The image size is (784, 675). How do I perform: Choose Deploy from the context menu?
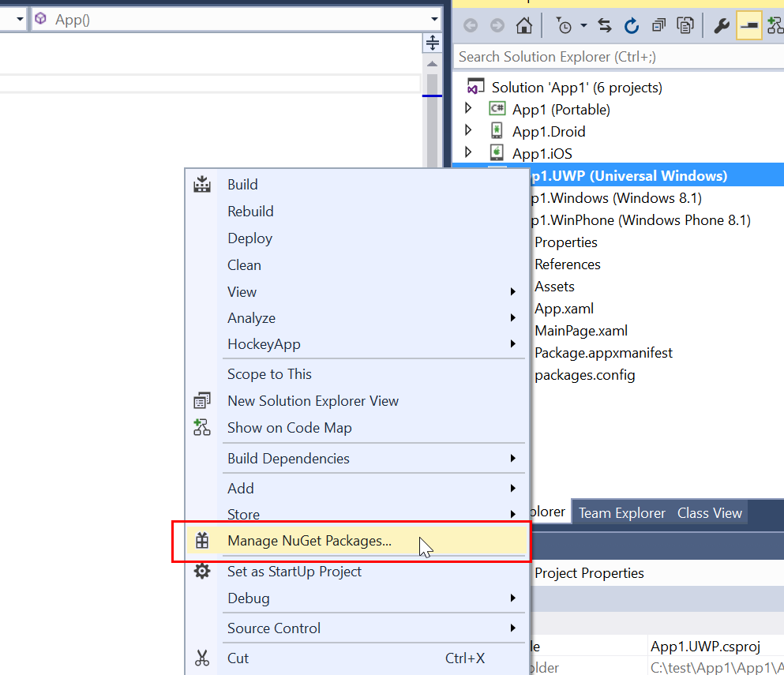[x=356, y=238]
